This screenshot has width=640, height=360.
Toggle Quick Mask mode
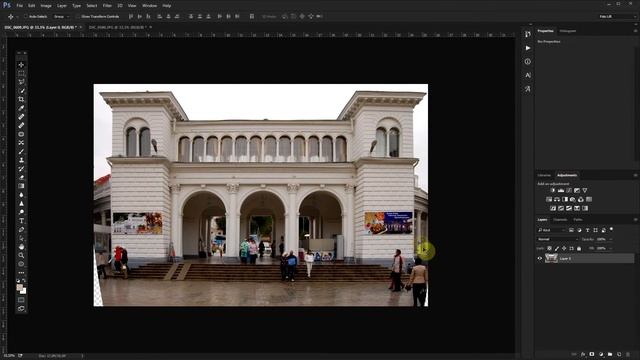pos(21,300)
